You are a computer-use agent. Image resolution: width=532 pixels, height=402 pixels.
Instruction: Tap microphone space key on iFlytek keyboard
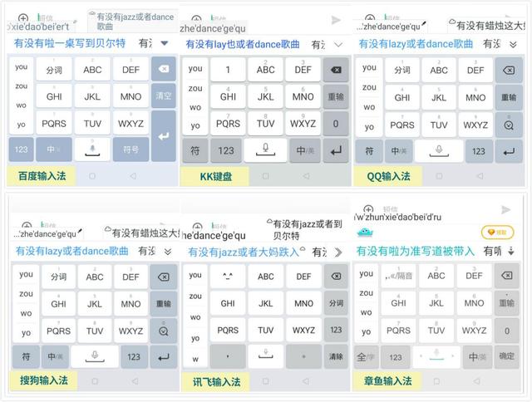click(266, 356)
